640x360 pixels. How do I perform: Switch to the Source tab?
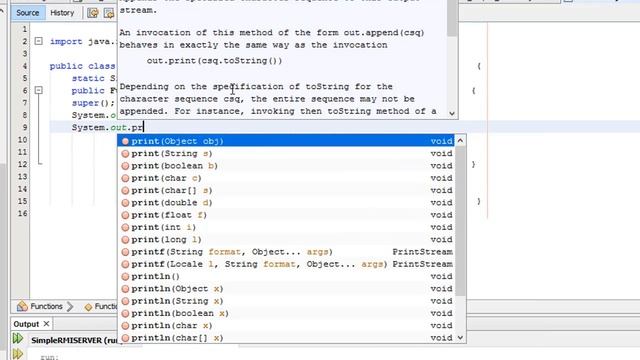click(x=27, y=13)
